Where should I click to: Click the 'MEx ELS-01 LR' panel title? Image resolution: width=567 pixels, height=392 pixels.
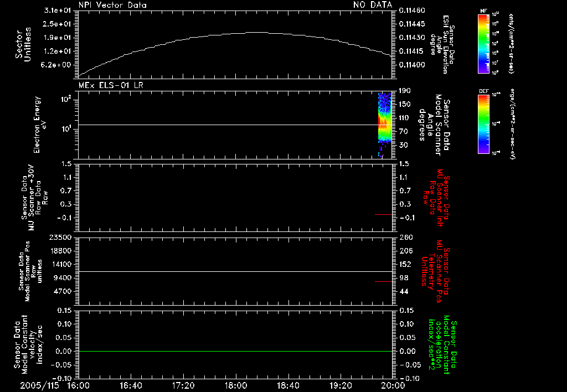coord(111,85)
